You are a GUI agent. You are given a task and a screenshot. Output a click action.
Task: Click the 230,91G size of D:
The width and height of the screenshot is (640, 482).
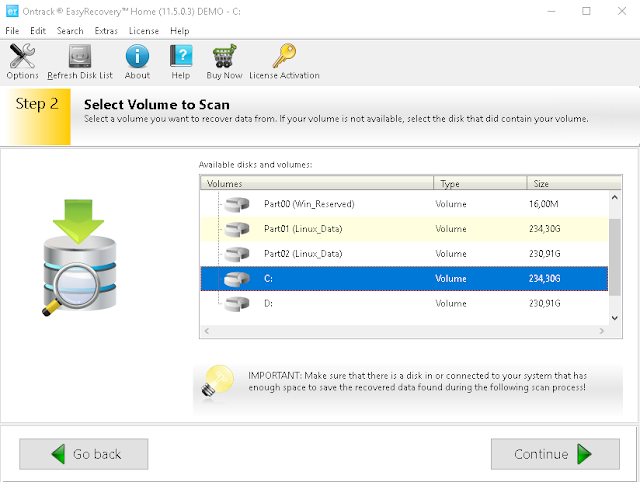544,304
